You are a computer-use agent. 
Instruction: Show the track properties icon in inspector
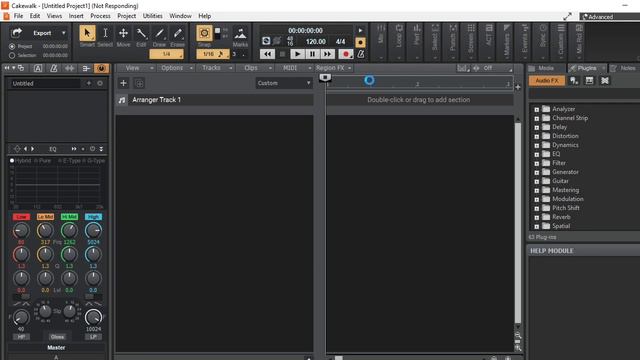[x=86, y=68]
